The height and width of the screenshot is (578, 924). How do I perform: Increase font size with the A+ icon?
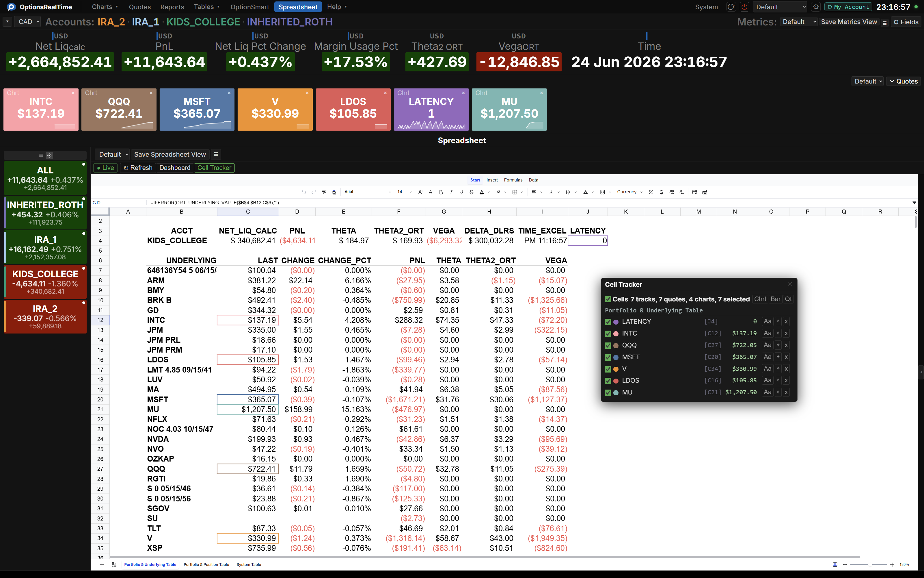tap(420, 192)
